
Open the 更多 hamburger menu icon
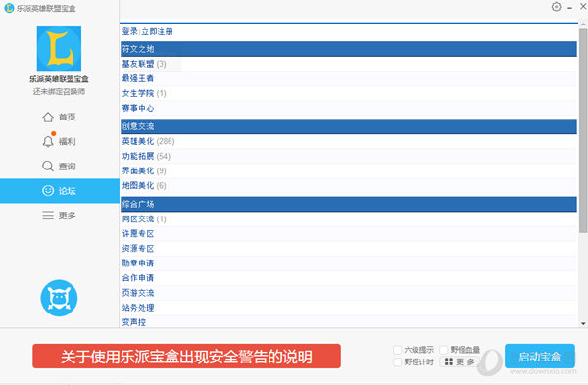click(48, 216)
